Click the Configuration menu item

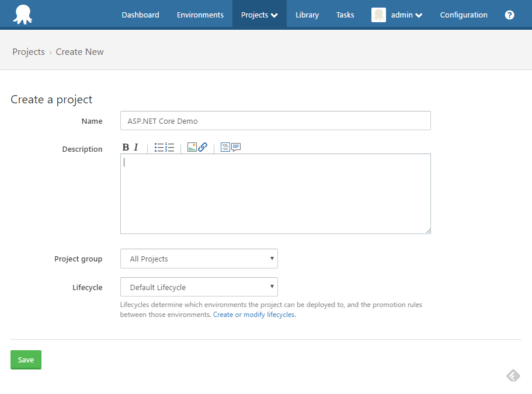(463, 15)
